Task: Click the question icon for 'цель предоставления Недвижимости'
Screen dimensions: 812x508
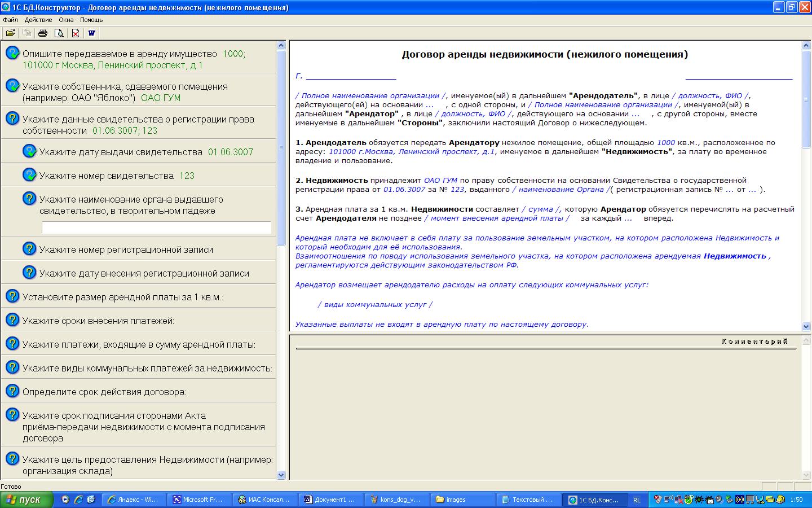Action: coord(12,458)
